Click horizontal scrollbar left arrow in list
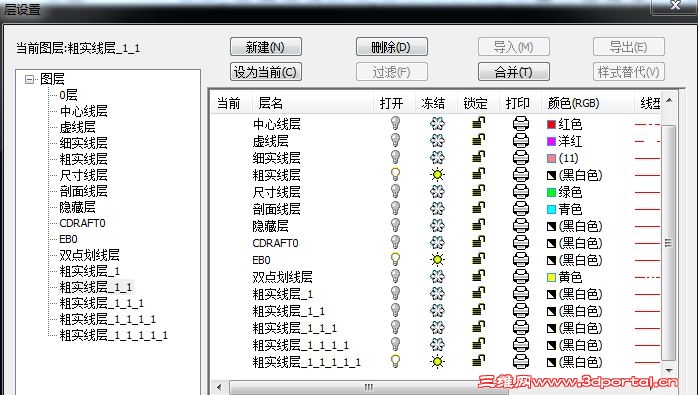Image resolution: width=698 pixels, height=395 pixels. pos(219,387)
